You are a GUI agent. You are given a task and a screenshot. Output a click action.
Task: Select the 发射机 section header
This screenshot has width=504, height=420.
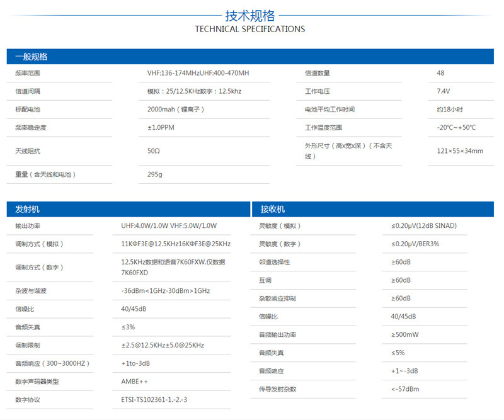tap(129, 209)
